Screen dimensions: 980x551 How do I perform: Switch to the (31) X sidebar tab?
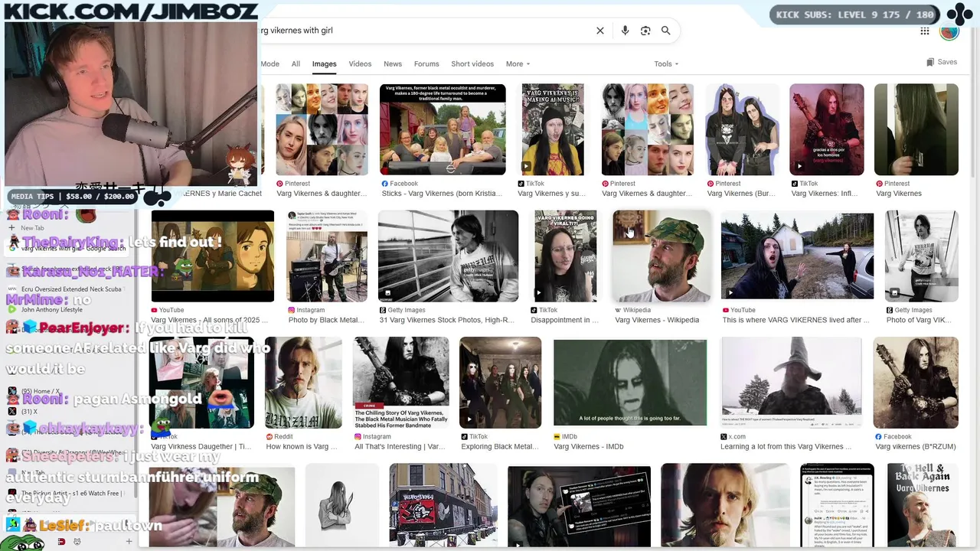[69, 412]
